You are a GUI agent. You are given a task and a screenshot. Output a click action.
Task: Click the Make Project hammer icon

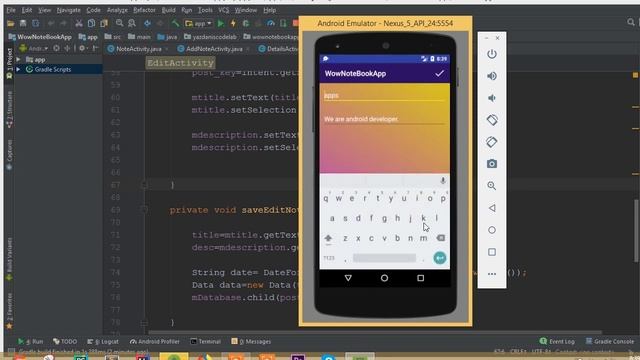175,24
